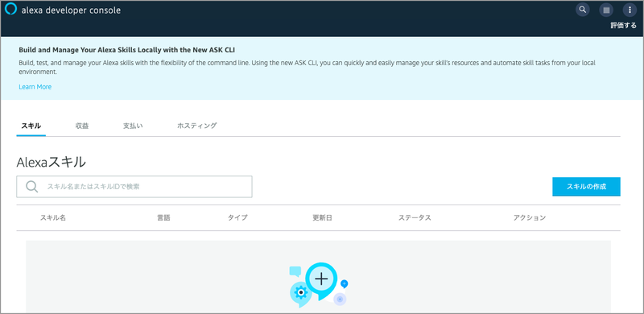Image resolution: width=644 pixels, height=314 pixels.
Task: Click the 言語 column header
Action: coord(163,218)
